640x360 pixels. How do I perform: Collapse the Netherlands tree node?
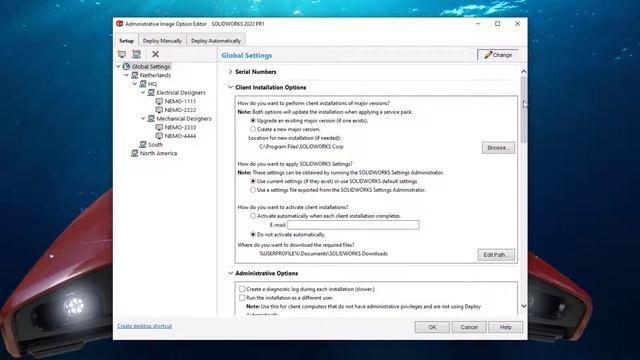(127, 75)
